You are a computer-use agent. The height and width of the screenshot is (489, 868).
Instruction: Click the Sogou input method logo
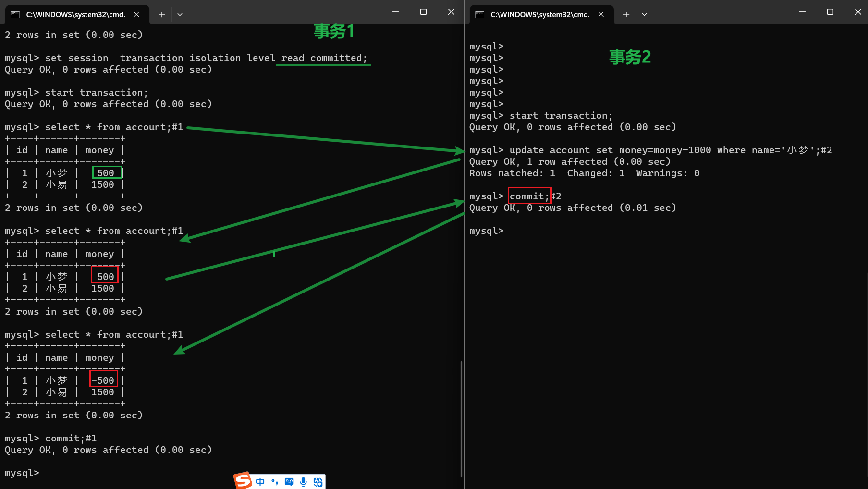point(243,480)
